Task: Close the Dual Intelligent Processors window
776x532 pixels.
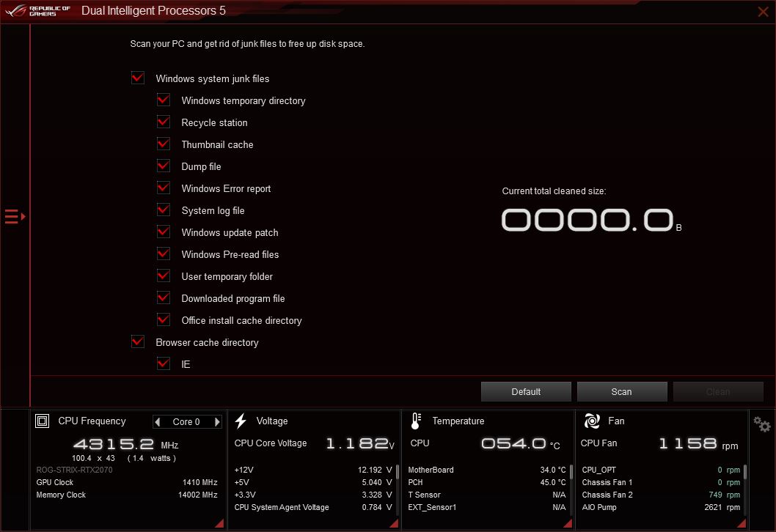Action: 763,12
